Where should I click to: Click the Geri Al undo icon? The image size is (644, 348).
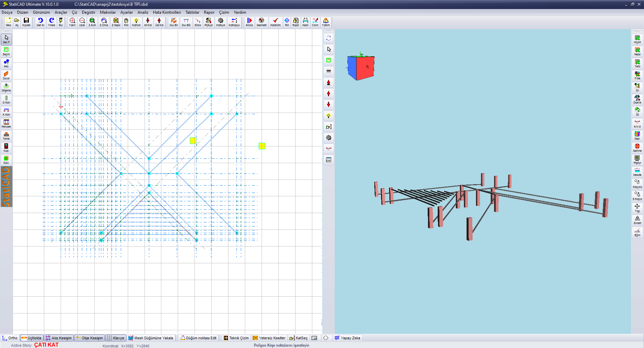[x=40, y=22]
